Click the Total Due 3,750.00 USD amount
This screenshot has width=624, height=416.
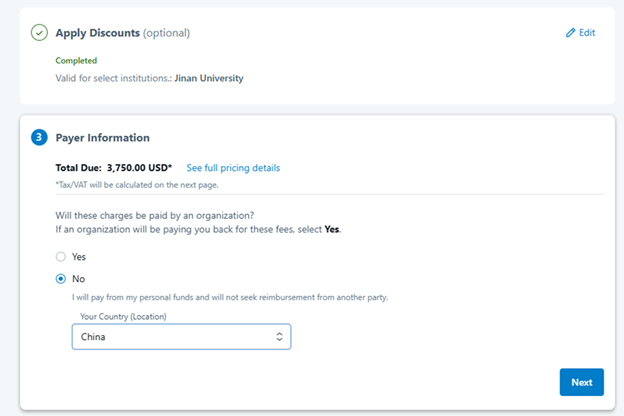click(x=113, y=168)
